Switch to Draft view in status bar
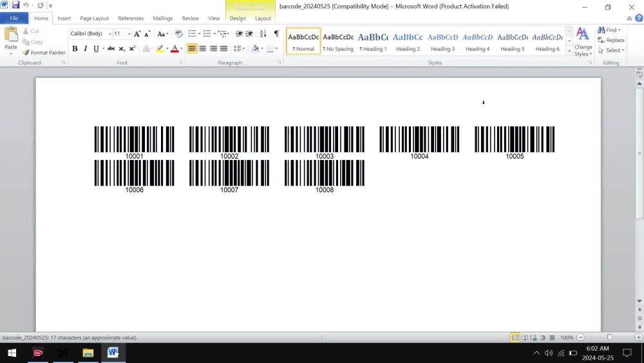 point(553,337)
